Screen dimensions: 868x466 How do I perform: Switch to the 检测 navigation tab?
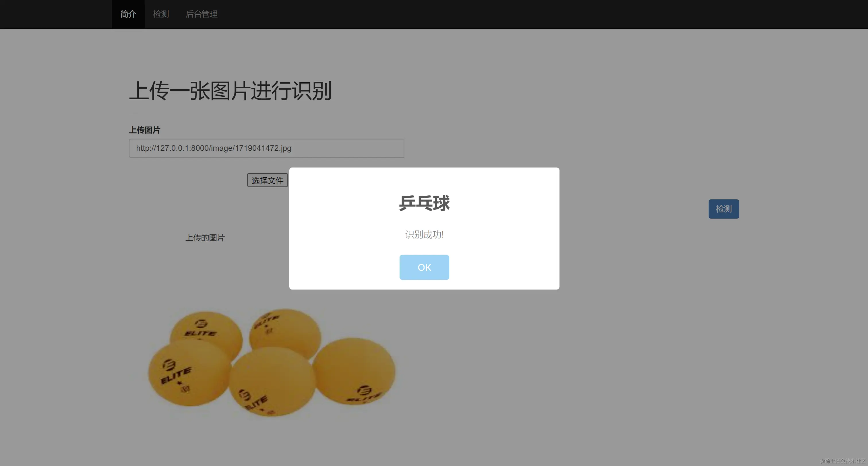[161, 14]
